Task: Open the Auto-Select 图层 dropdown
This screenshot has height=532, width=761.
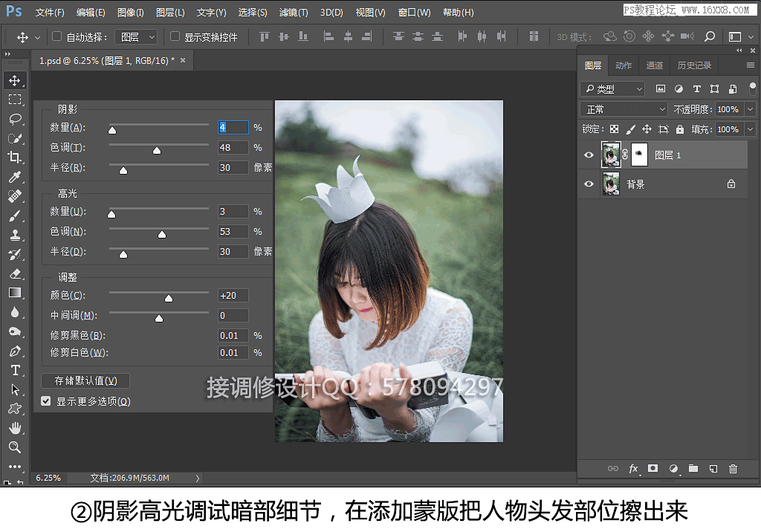Action: point(136,37)
